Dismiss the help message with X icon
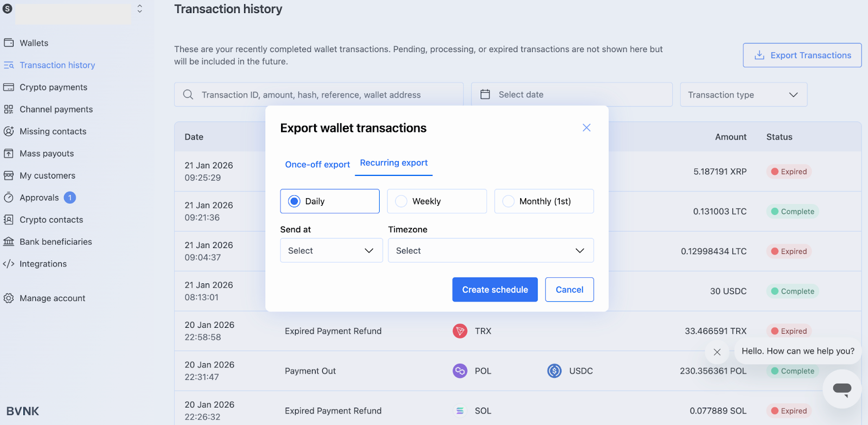The width and height of the screenshot is (868, 425). [x=717, y=352]
